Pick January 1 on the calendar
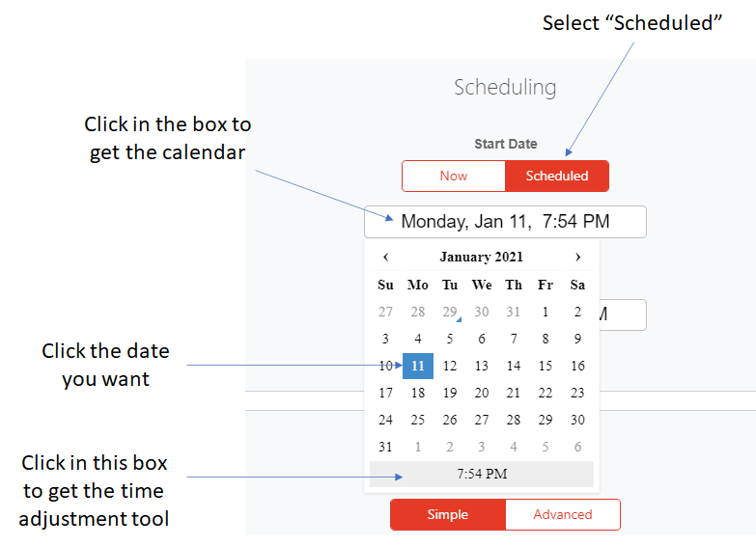Viewport: 756px width, 546px height. point(546,312)
